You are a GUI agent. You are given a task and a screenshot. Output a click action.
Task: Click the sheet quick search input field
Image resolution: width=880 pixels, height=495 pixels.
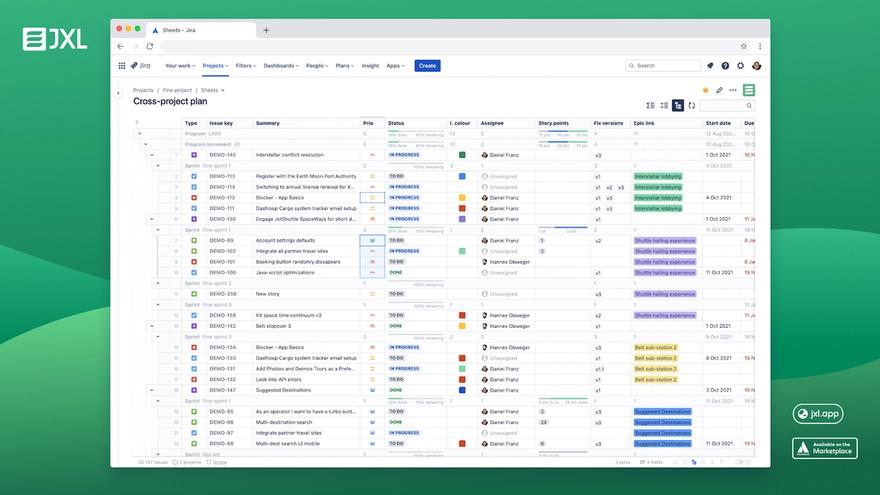(x=726, y=106)
